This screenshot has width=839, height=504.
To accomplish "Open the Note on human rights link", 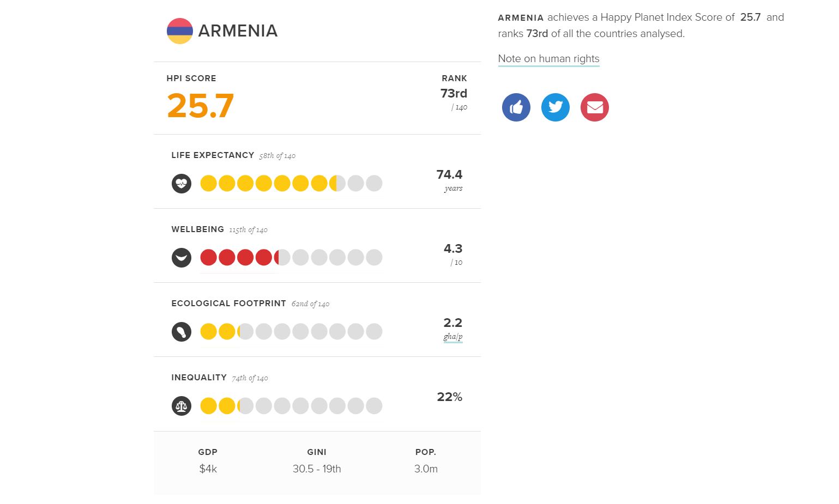I will pos(548,59).
